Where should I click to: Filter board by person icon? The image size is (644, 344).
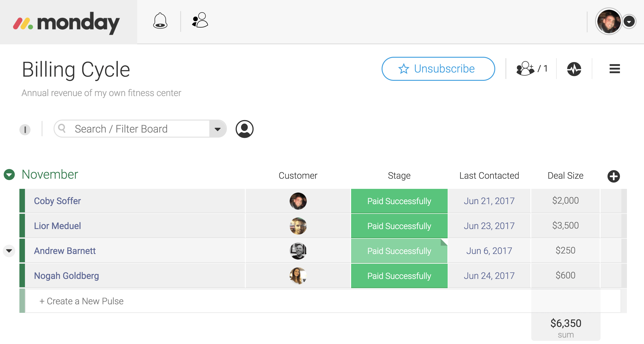[244, 129]
